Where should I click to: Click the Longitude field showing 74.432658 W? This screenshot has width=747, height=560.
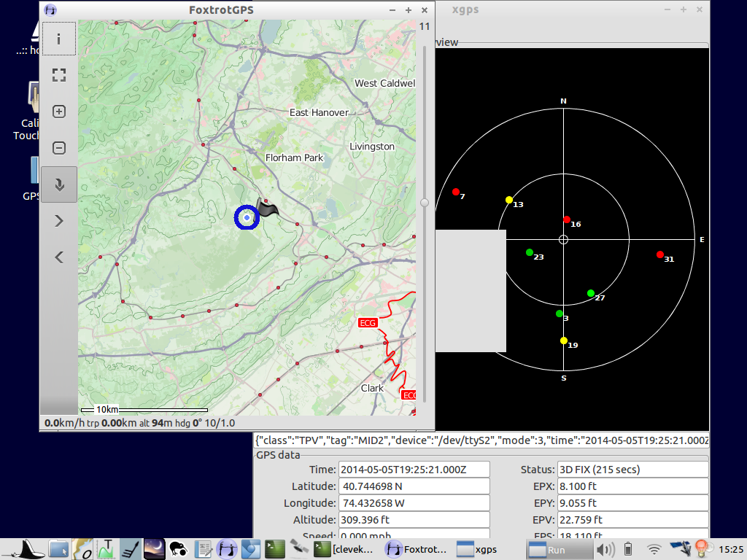[x=414, y=503]
